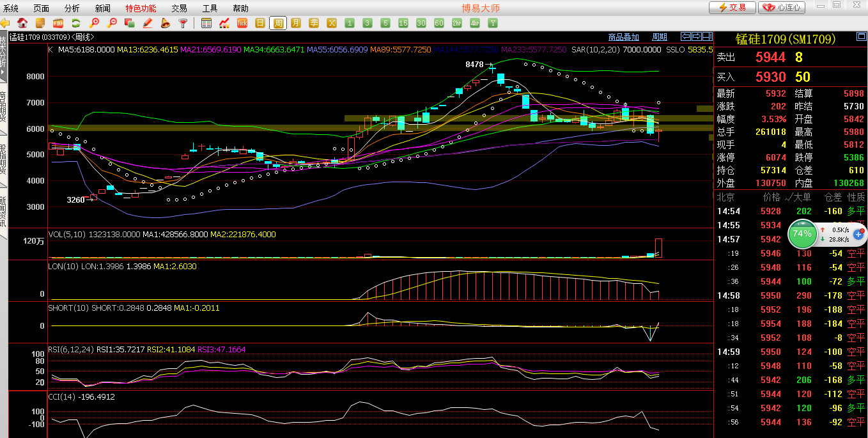Switch to Tick chart
868x438 pixels.
tap(242, 23)
